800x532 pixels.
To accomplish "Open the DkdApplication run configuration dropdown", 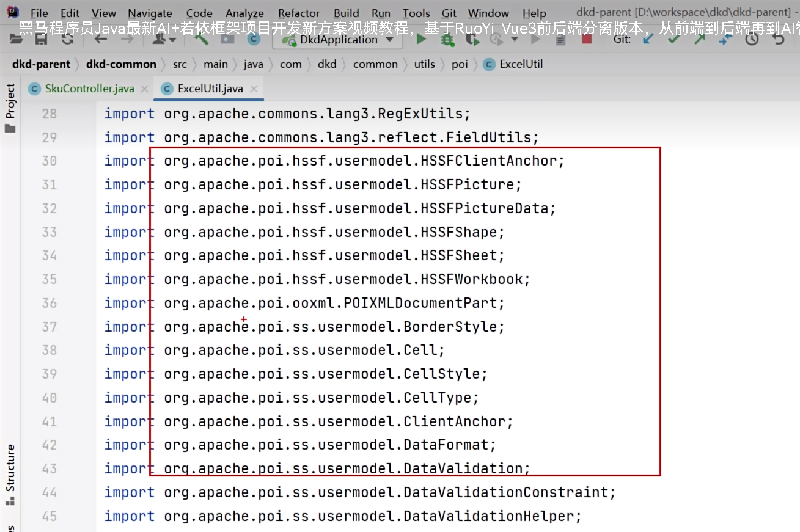I will [x=338, y=40].
